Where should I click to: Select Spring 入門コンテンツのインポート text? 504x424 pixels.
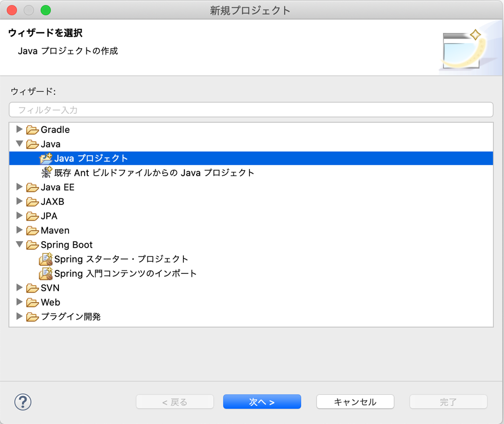tap(125, 273)
